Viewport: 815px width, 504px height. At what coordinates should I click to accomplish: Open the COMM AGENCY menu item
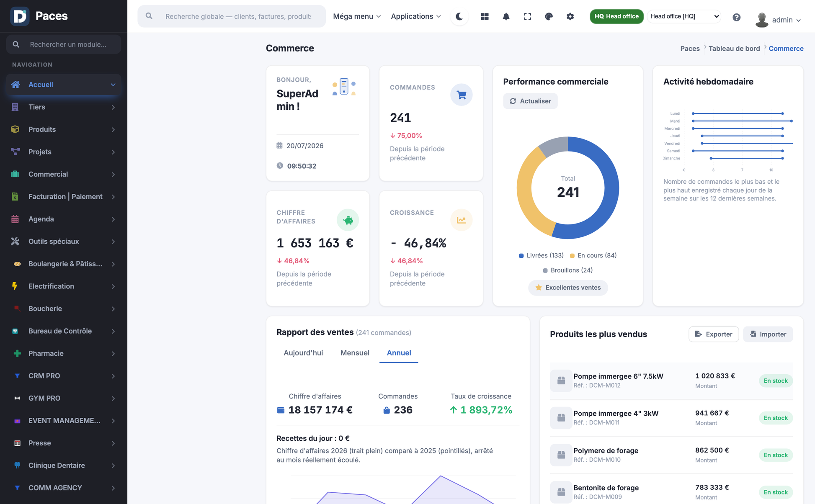coord(64,488)
